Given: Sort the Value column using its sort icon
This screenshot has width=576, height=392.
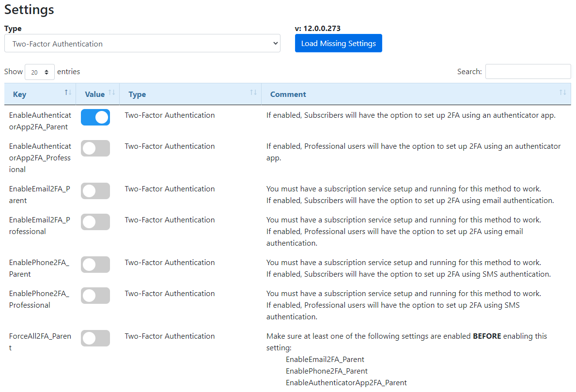Looking at the screenshot, I should [111, 92].
